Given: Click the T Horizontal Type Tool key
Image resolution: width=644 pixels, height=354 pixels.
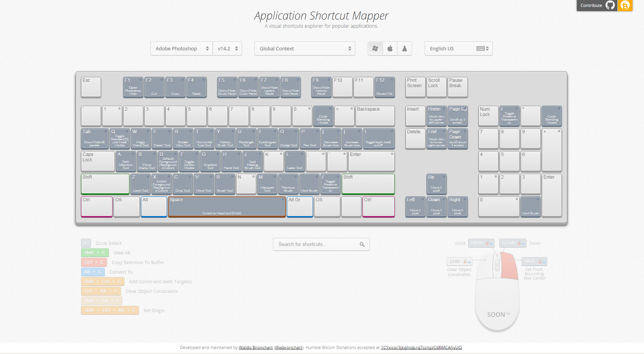Looking at the screenshot, I should click(x=204, y=139).
